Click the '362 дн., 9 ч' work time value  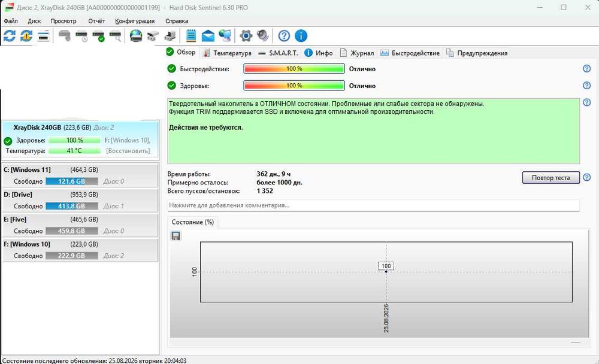(x=274, y=174)
